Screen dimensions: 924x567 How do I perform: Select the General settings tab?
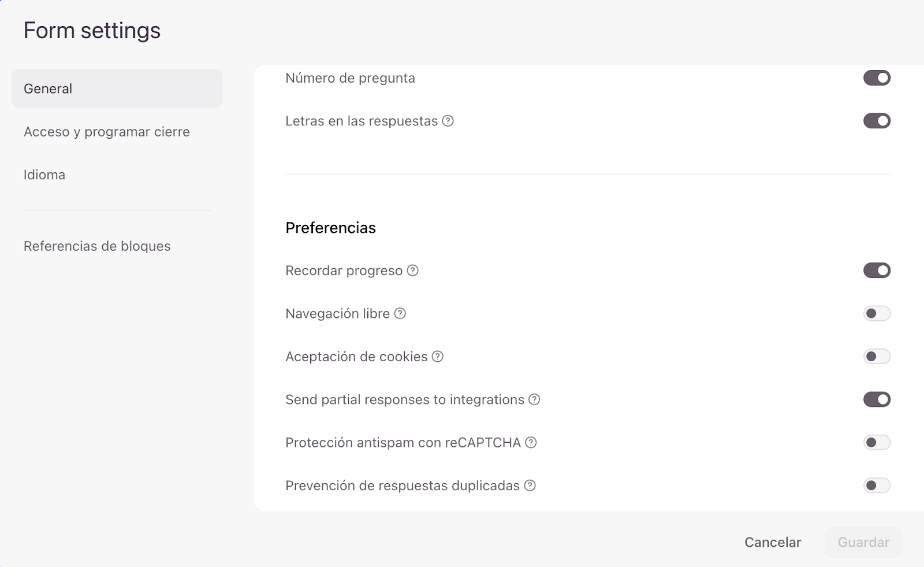117,88
